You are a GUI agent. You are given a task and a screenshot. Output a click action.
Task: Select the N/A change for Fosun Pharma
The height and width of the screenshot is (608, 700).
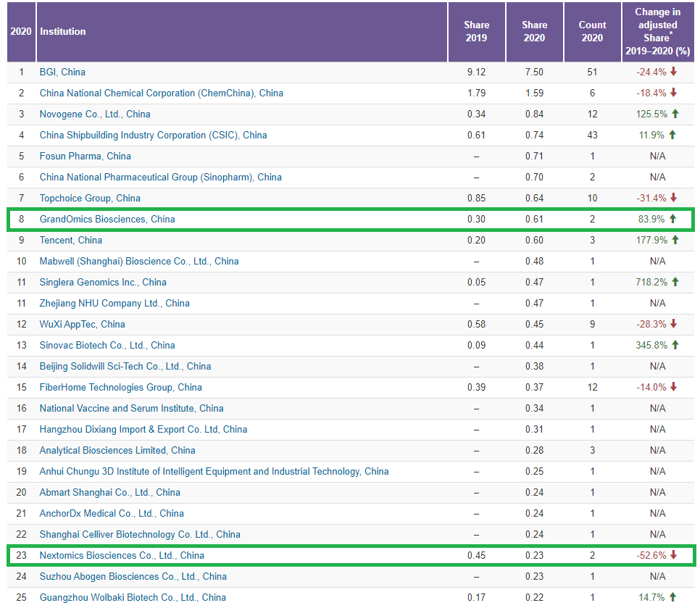(x=657, y=156)
